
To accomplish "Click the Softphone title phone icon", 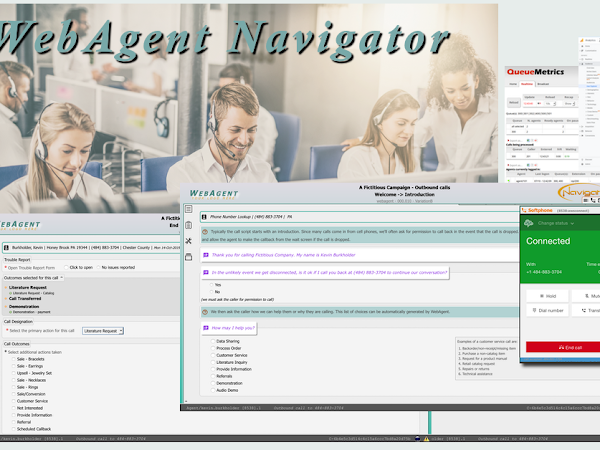I will coord(524,210).
